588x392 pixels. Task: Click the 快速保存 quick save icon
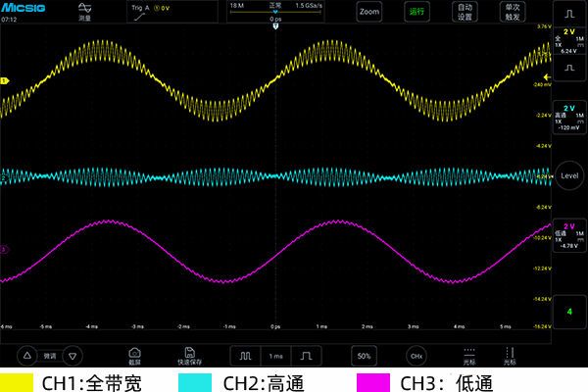[190, 356]
